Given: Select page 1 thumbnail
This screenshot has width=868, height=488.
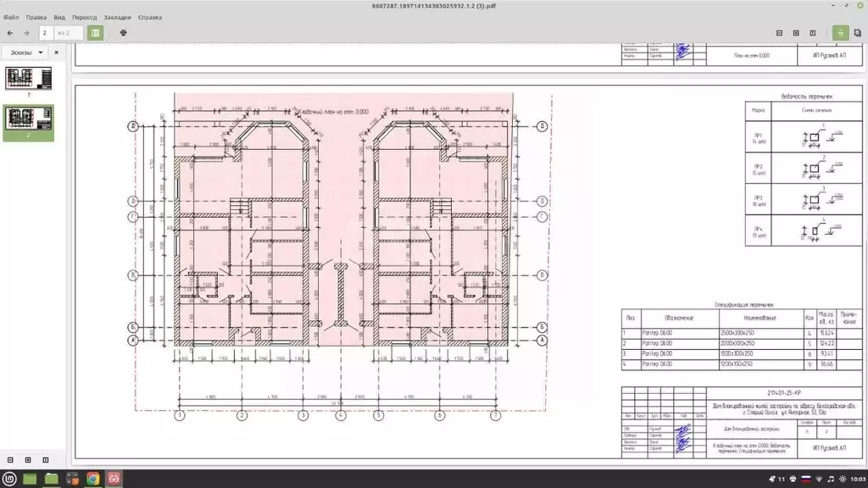Looking at the screenshot, I should (x=28, y=78).
